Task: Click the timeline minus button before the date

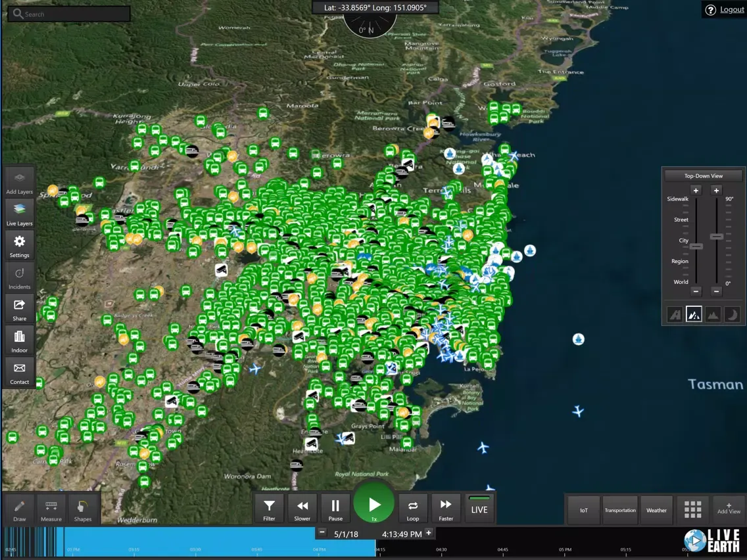Action: coord(322,532)
